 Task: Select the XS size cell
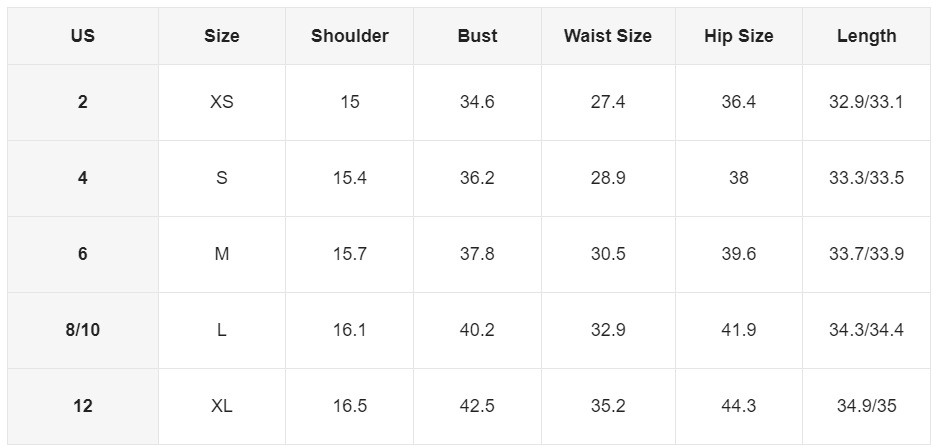221,102
